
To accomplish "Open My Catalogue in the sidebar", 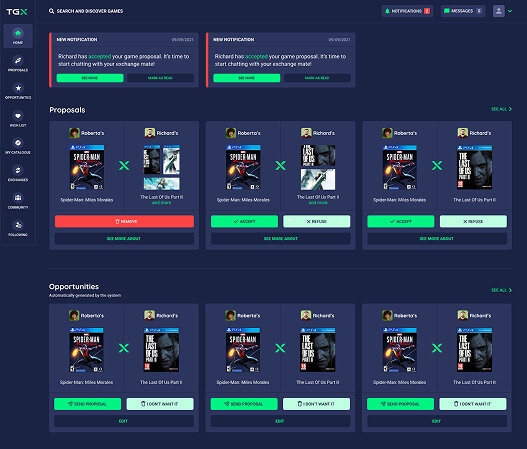I will (x=18, y=146).
